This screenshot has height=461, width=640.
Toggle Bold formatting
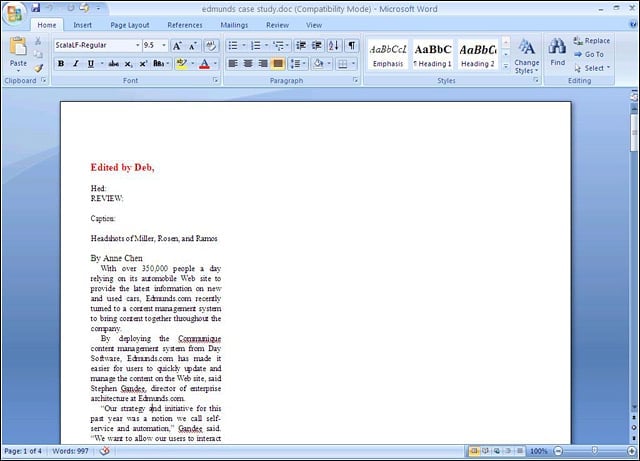pyautogui.click(x=61, y=63)
